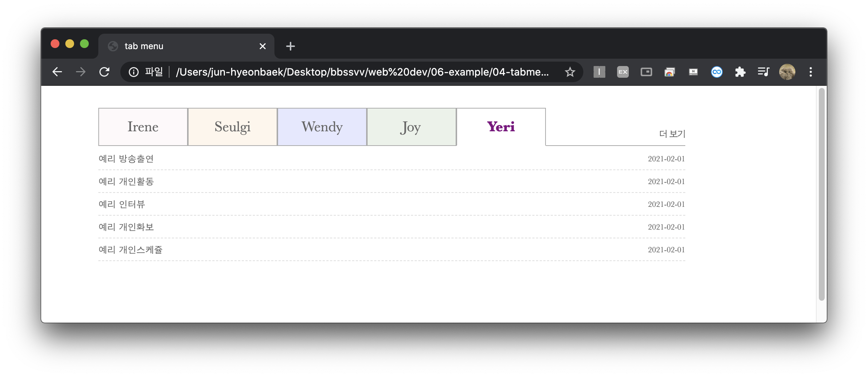Click the page vertical scrollbar
The image size is (868, 377).
(x=822, y=194)
